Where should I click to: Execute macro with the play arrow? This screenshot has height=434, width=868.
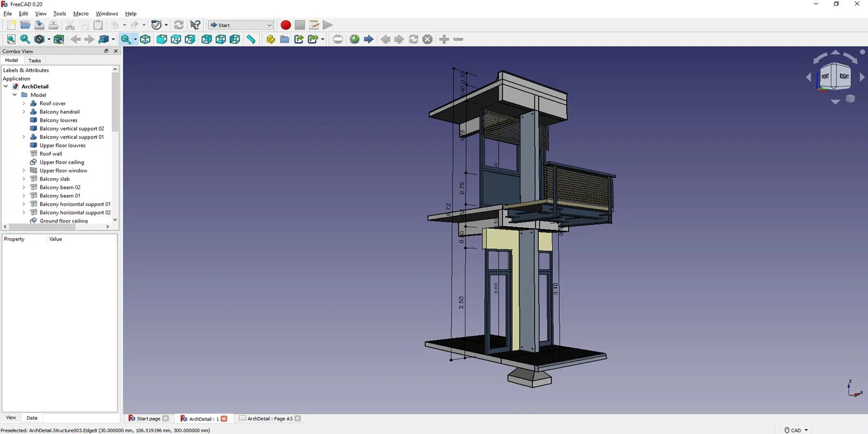click(x=328, y=25)
